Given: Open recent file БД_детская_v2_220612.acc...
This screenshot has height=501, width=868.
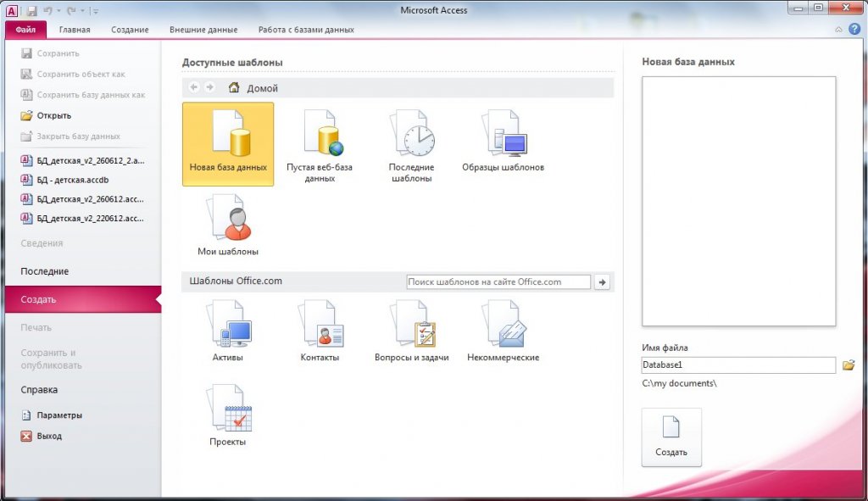Looking at the screenshot, I should 82,218.
